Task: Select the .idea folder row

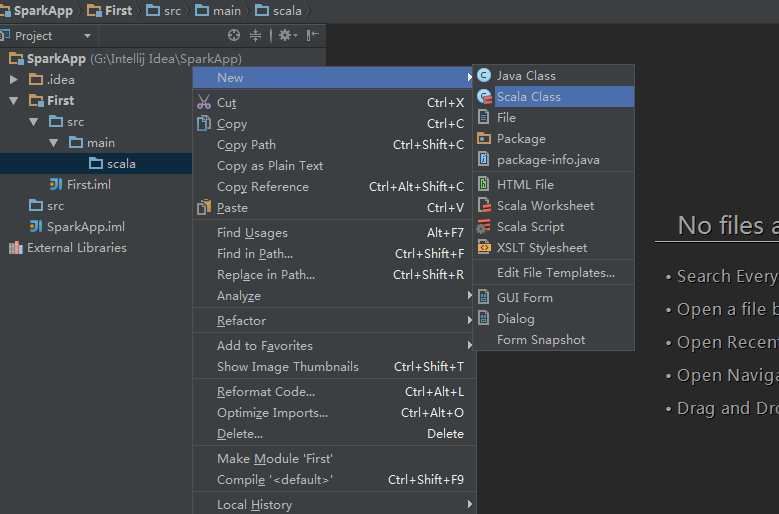Action: 52,79
